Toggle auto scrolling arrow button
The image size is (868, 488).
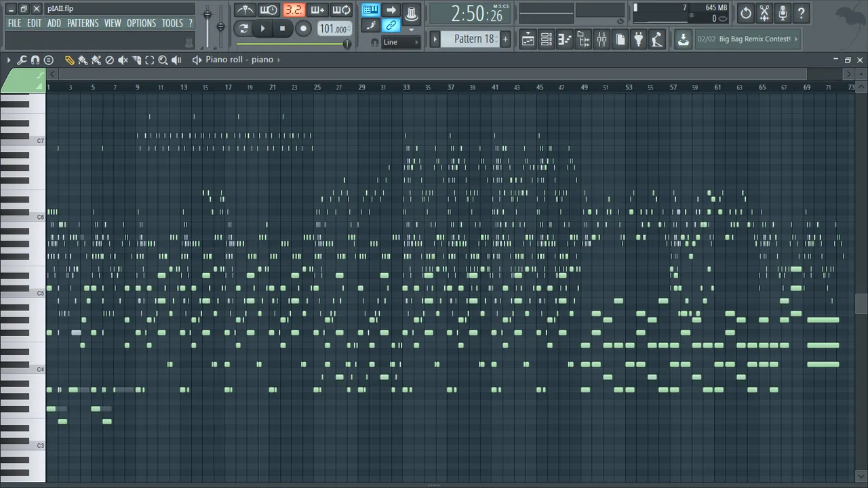(391, 9)
